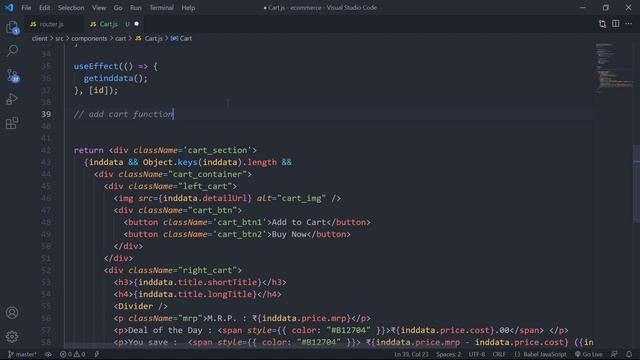Open the Run and Debug view
The width and height of the screenshot is (640, 360).
click(12, 99)
